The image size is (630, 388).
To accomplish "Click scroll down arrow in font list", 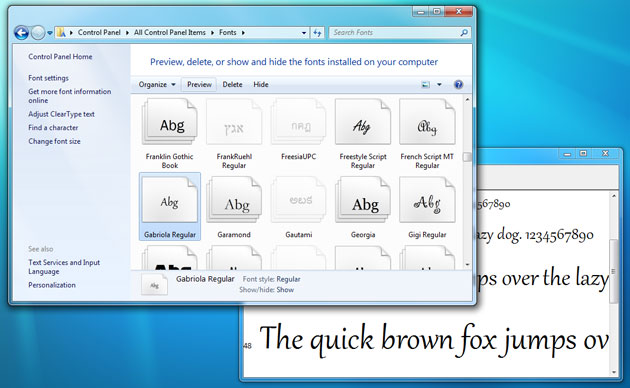I will [467, 265].
